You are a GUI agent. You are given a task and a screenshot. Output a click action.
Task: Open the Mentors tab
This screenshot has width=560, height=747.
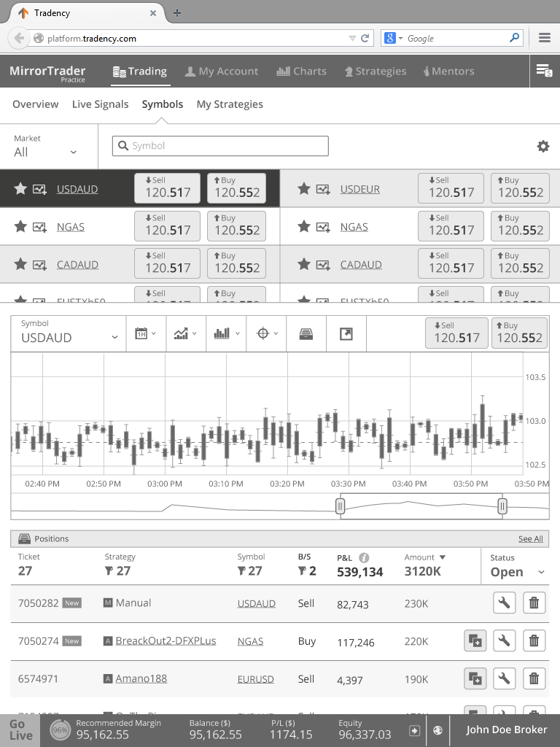tap(448, 71)
